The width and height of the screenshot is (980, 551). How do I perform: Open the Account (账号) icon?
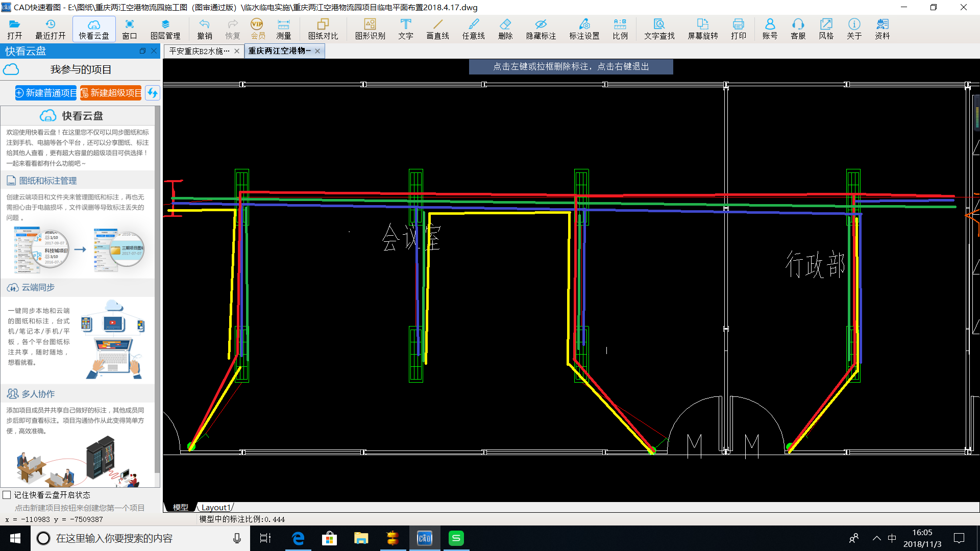click(770, 29)
